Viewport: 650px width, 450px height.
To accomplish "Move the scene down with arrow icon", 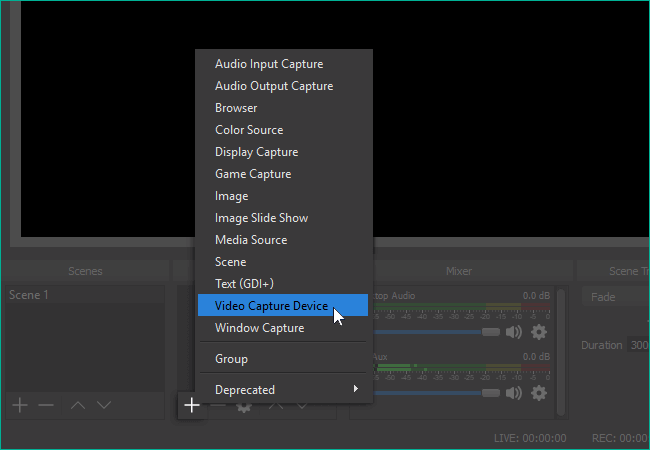I will pos(103,405).
